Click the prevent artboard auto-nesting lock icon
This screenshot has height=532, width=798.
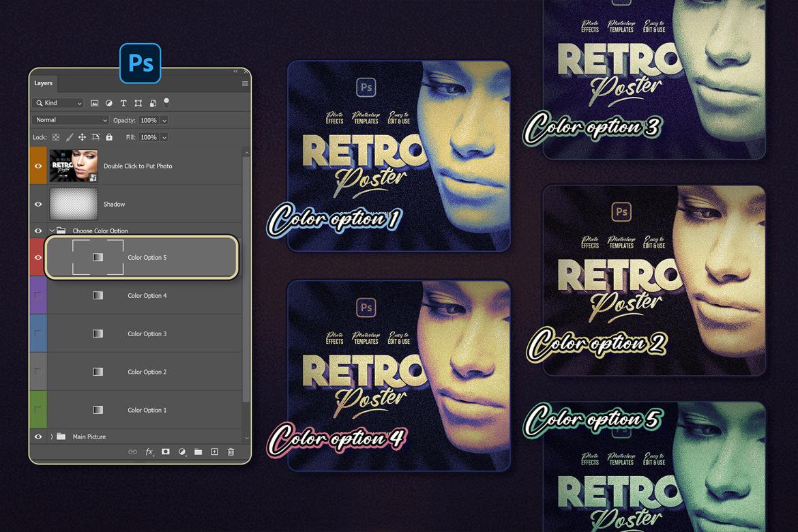click(x=95, y=138)
